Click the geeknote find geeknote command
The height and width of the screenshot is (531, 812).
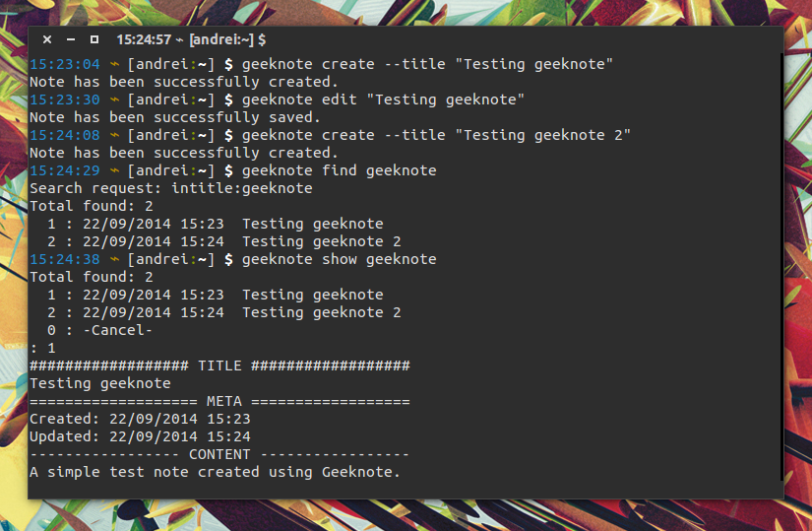(340, 170)
